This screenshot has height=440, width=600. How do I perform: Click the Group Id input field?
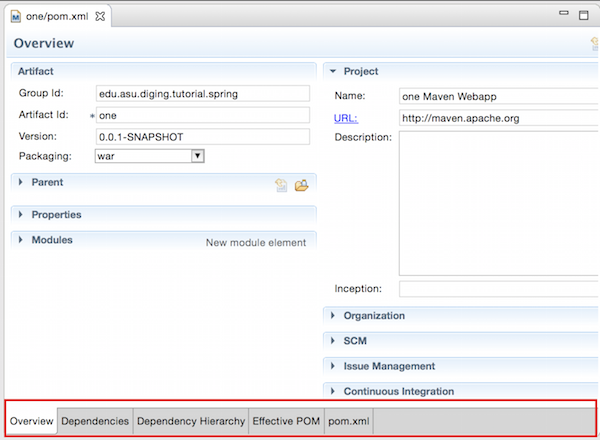point(203,94)
